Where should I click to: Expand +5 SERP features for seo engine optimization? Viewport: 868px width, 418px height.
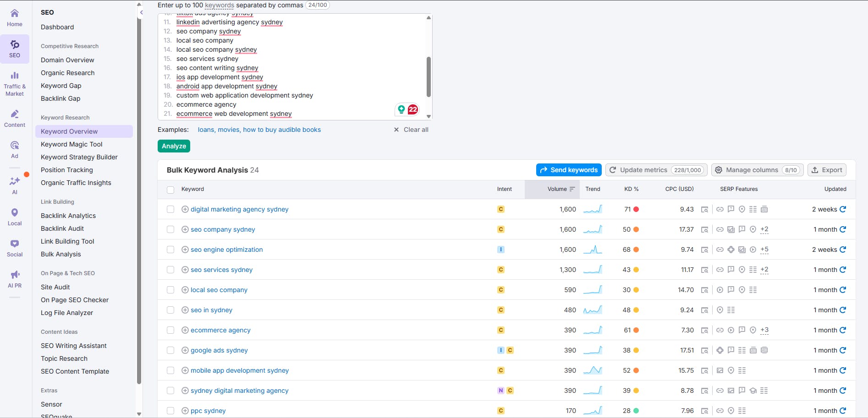764,250
